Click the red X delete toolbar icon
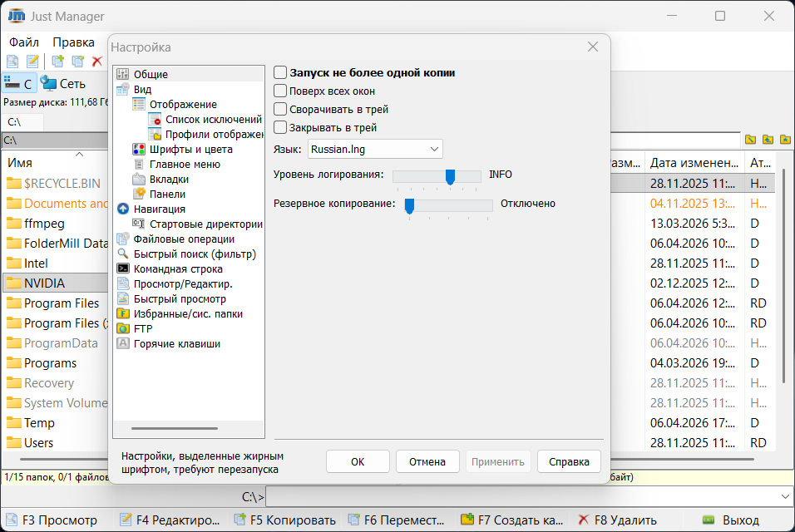The height and width of the screenshot is (532, 795). 96,62
